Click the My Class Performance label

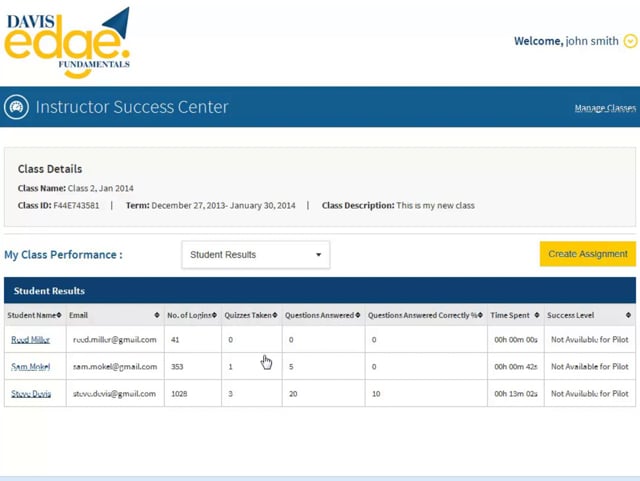63,255
